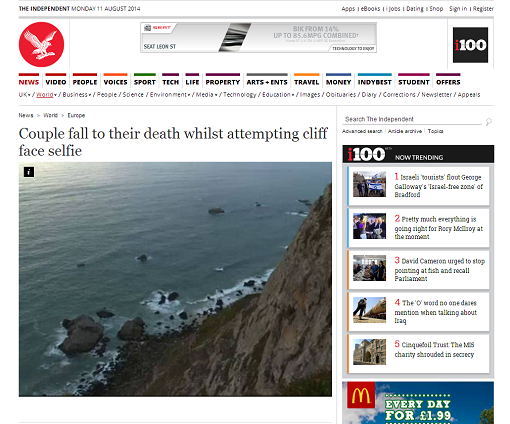Go to the INDYBEST section
This screenshot has width=510, height=424.
point(375,80)
